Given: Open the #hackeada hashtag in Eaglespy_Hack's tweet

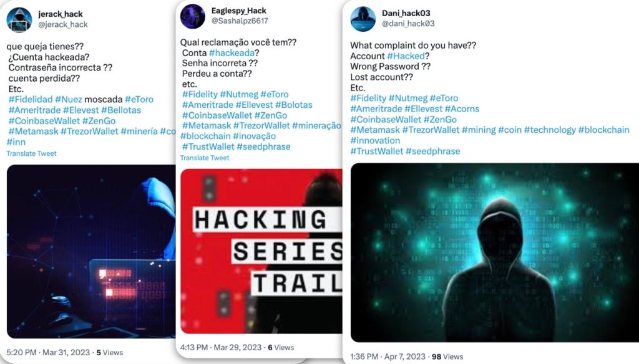Looking at the screenshot, I should (233, 53).
